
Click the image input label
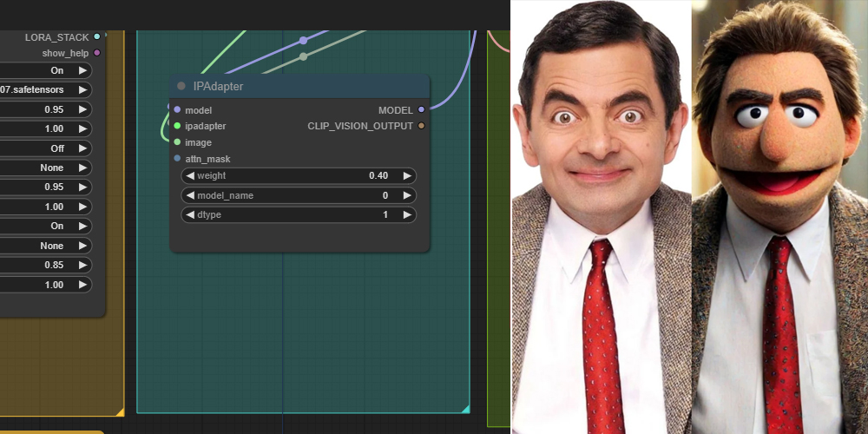point(198,143)
